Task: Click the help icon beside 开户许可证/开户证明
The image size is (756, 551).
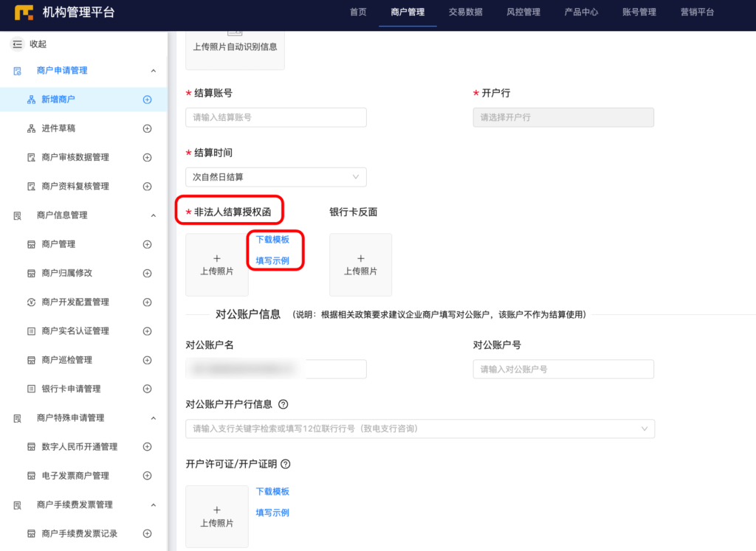Action: (x=286, y=464)
